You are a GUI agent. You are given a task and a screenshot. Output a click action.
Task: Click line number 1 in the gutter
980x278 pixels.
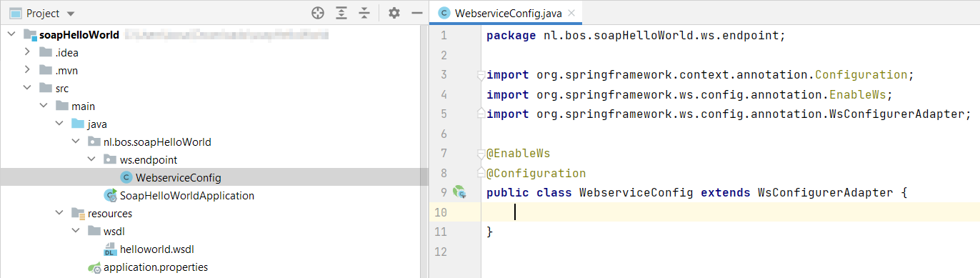click(x=444, y=35)
